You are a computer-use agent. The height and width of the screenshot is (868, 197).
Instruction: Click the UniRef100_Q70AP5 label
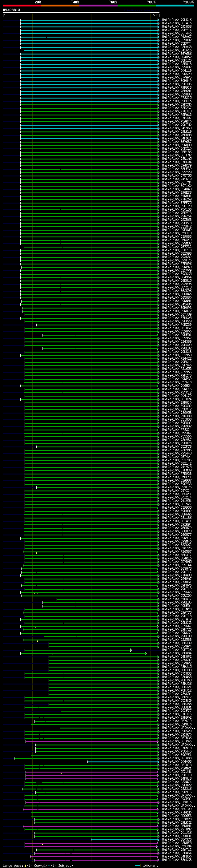pyautogui.click(x=176, y=78)
